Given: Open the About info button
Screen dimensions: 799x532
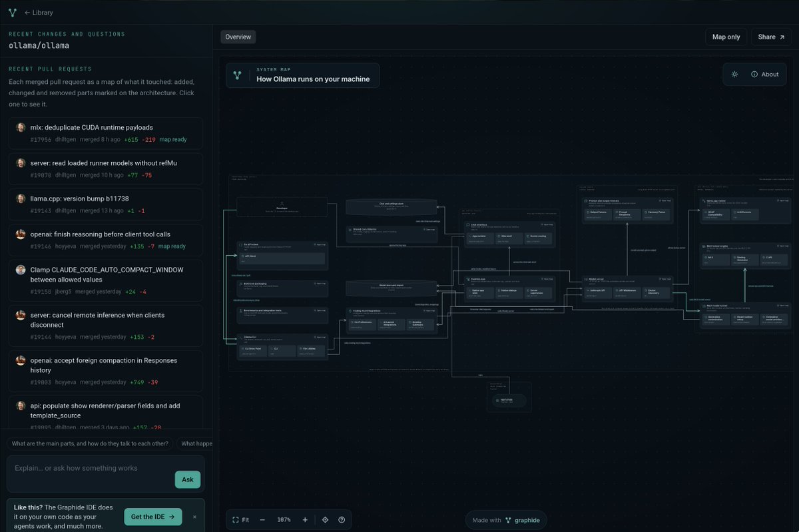Looking at the screenshot, I should [764, 74].
